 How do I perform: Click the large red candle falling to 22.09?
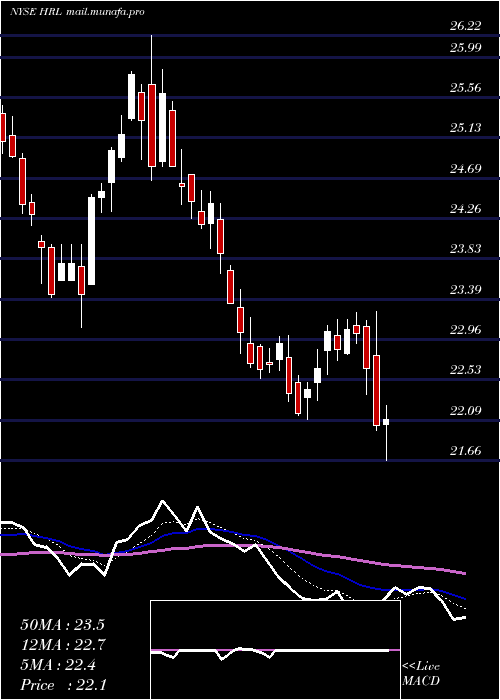pyautogui.click(x=376, y=390)
